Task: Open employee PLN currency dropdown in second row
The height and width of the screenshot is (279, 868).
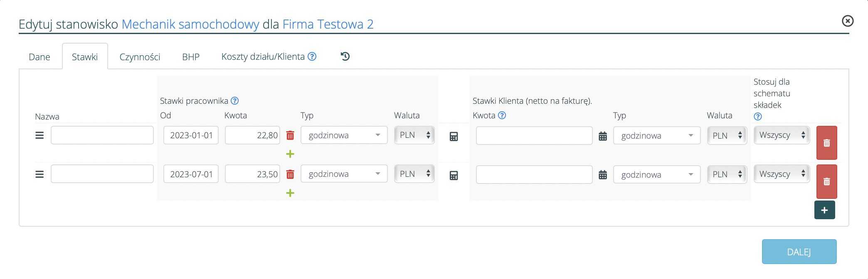Action: pyautogui.click(x=414, y=174)
